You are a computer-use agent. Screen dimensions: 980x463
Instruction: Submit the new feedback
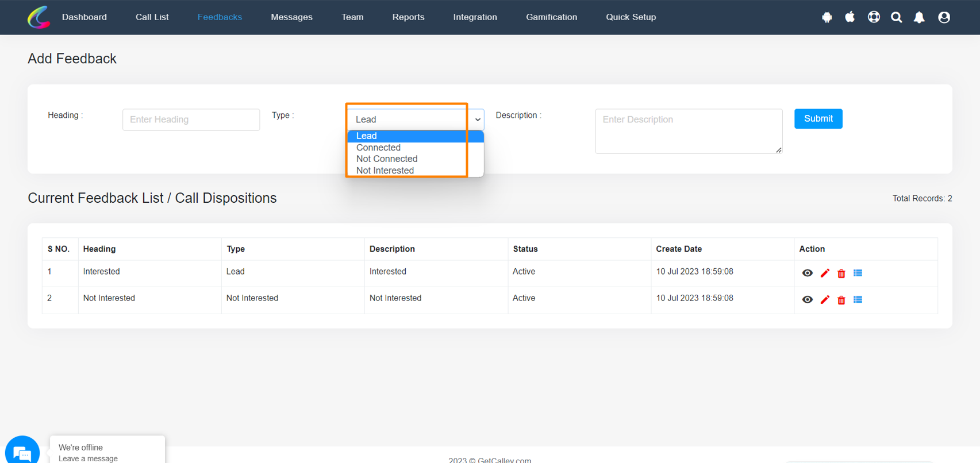(x=818, y=119)
